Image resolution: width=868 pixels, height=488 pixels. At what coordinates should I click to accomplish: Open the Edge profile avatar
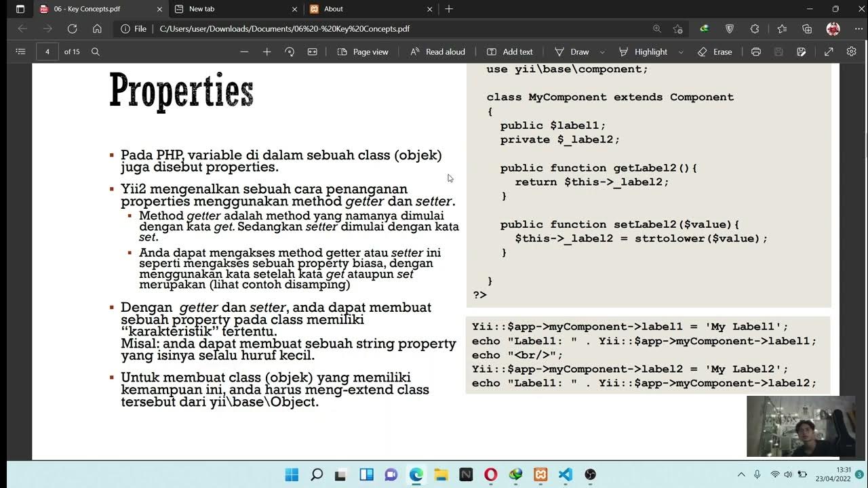tap(833, 28)
